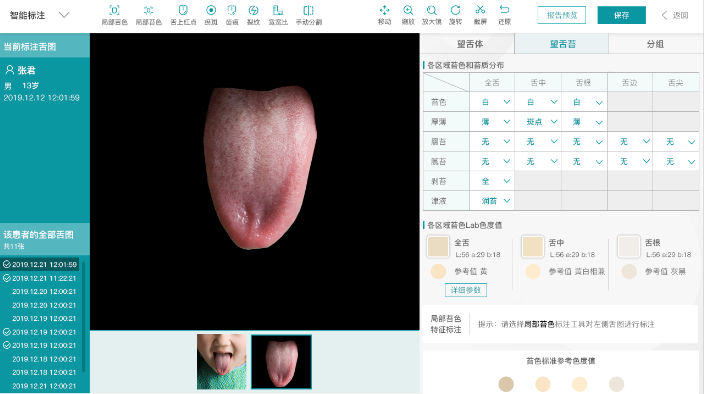Click the 全舌 Lab color swatch
The width and height of the screenshot is (704, 394).
(438, 246)
